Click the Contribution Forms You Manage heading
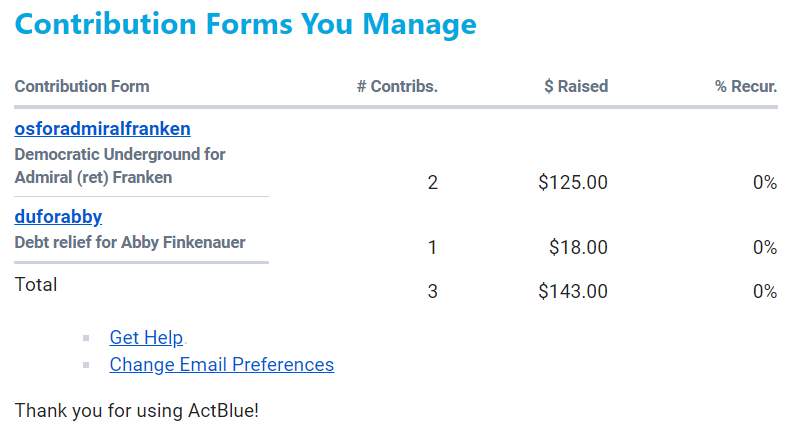 click(x=245, y=24)
